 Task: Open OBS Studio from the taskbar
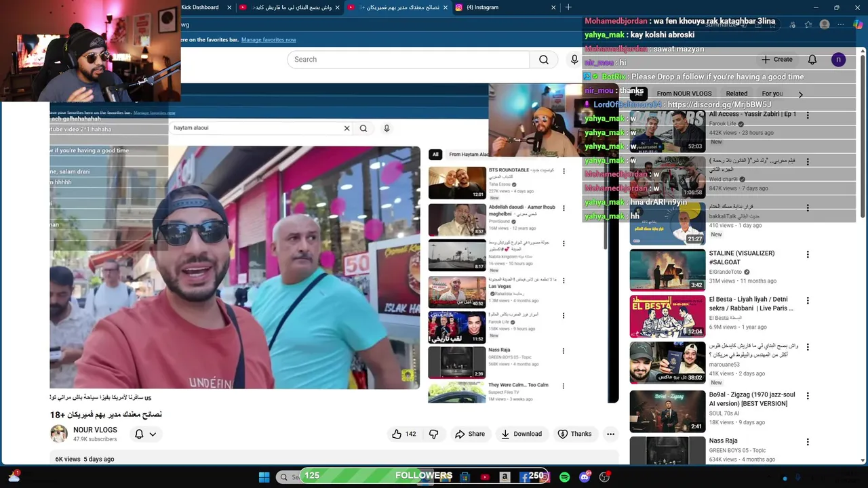(x=604, y=477)
